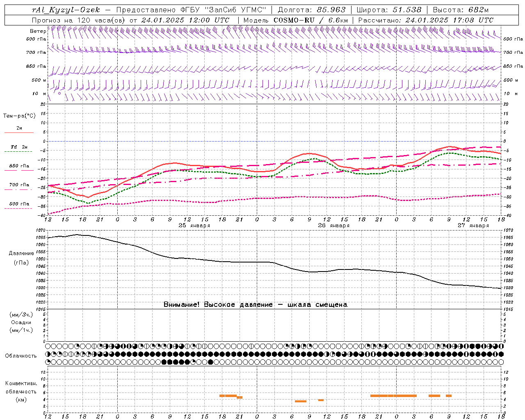This screenshot has height=420, width=525.
Task: Click the 2м legend label under Тем-ра
Action: click(19, 128)
